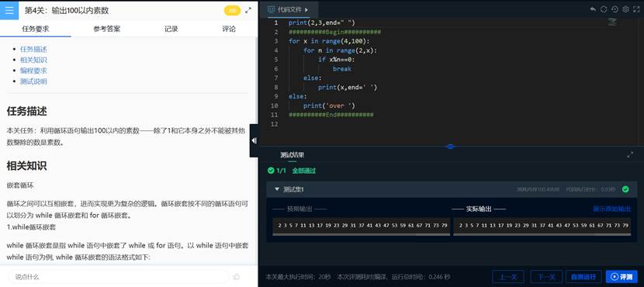The image size is (644, 287).
Task: Click the expected output prime numbers list
Action: point(362,225)
